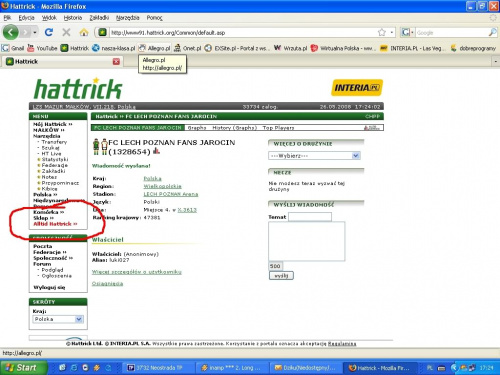
Task: Click the Google search magnifier icon
Action: coord(492,32)
